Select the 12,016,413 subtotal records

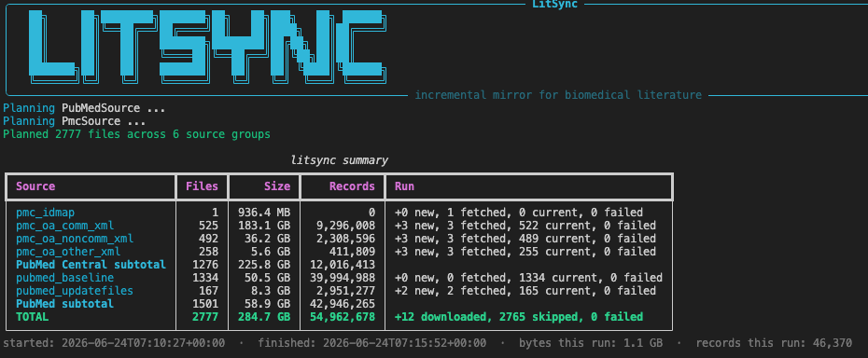(x=343, y=265)
